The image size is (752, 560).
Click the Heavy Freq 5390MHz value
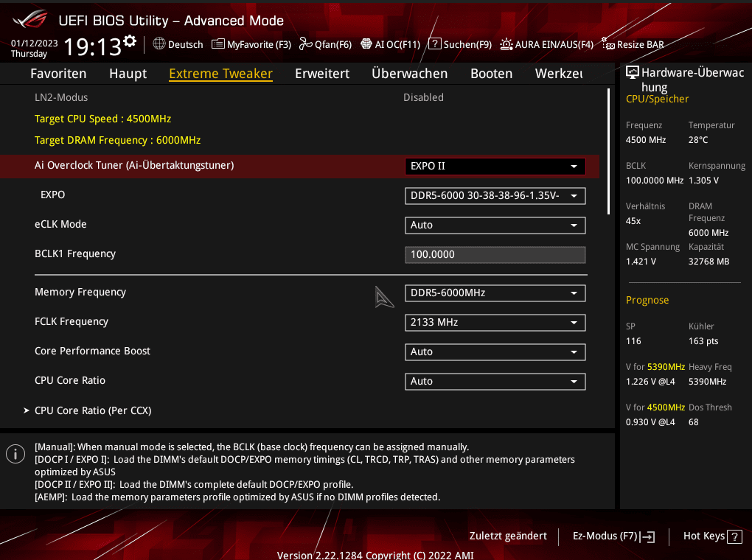707,382
